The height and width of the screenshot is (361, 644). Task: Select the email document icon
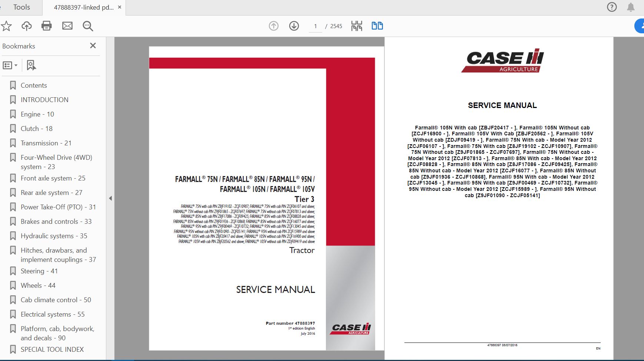[67, 26]
